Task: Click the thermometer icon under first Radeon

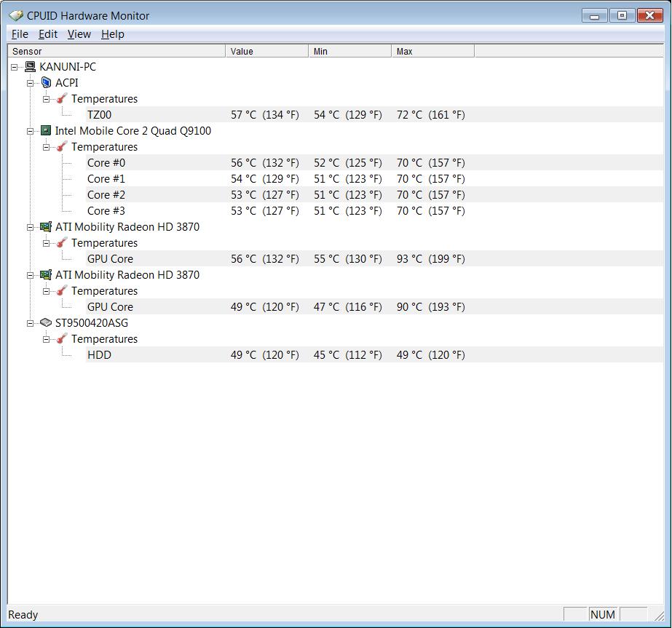Action: pyautogui.click(x=62, y=242)
